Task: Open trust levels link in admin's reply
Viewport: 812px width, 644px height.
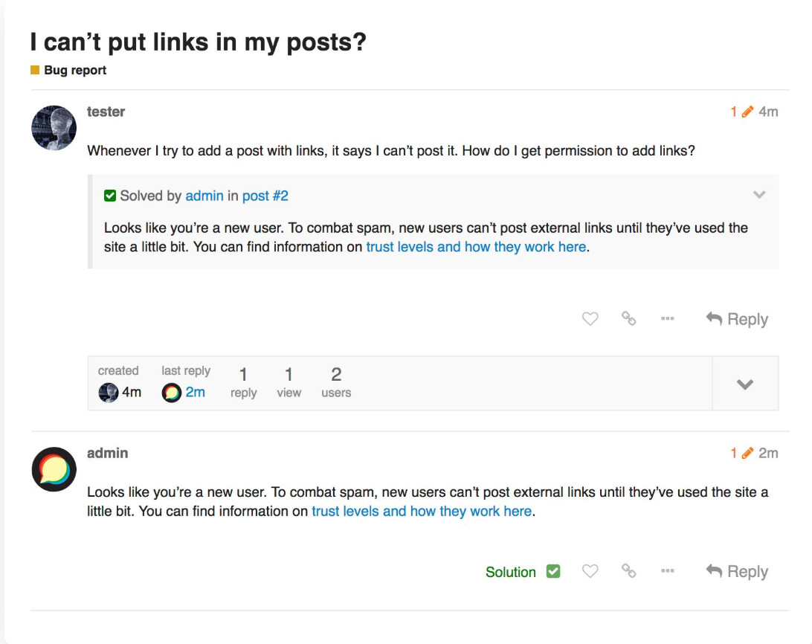Action: pyautogui.click(x=422, y=511)
